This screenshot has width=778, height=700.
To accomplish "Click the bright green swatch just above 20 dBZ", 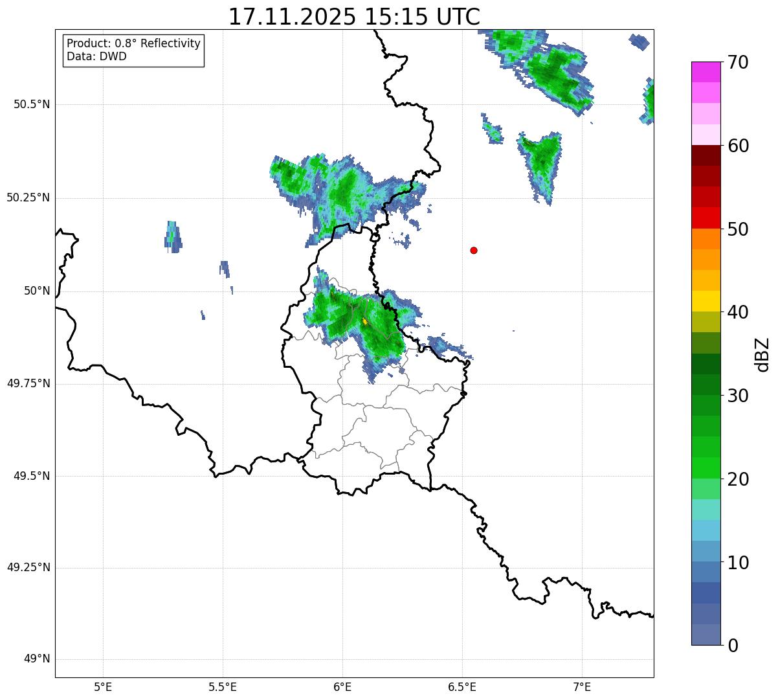I will point(706,468).
